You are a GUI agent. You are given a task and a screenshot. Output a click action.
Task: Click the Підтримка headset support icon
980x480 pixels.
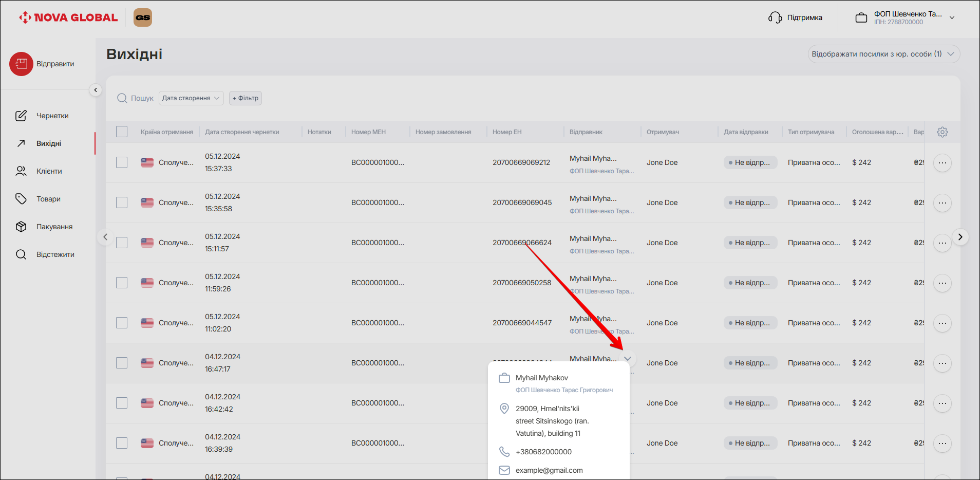tap(775, 17)
